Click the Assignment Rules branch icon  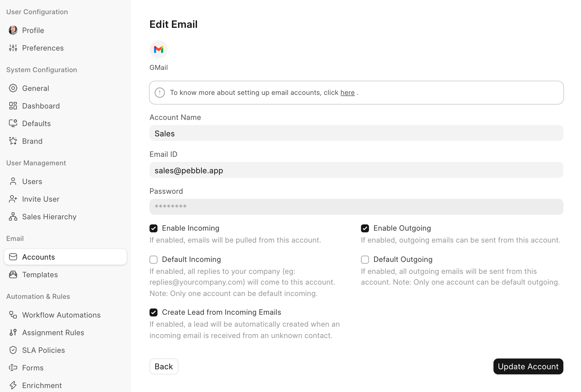(13, 332)
